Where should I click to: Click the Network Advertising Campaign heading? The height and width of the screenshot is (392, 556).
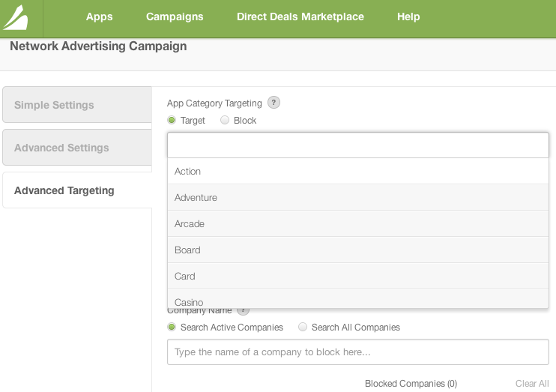coord(98,46)
